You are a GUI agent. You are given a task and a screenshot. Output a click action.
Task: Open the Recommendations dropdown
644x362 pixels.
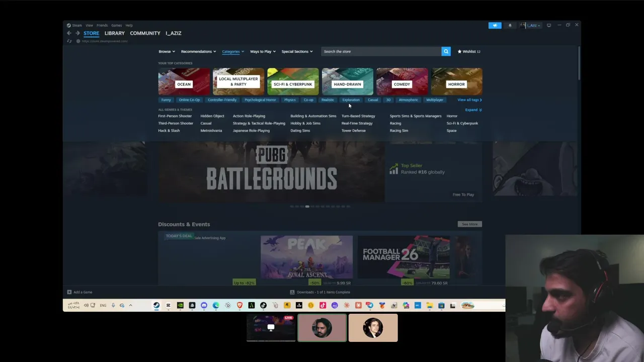tap(198, 51)
